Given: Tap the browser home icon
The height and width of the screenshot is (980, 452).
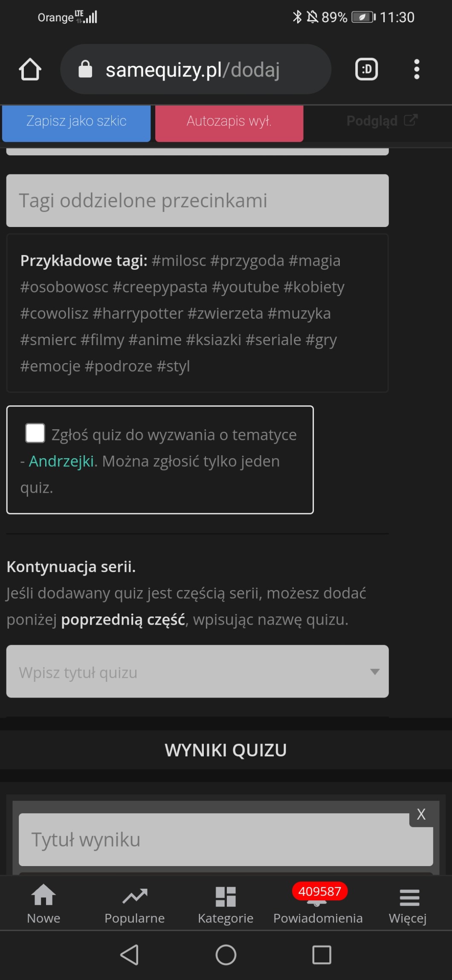Looking at the screenshot, I should pyautogui.click(x=30, y=69).
